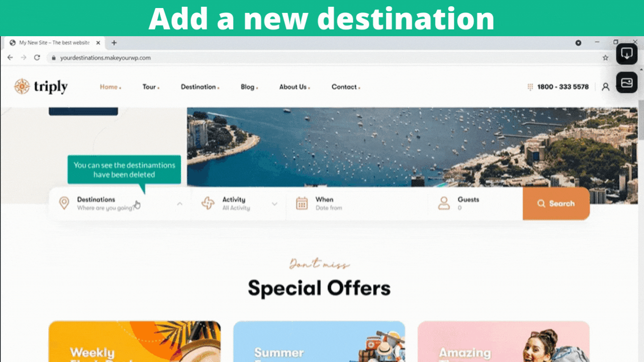The height and width of the screenshot is (362, 644).
Task: Bookmark page with the star icon
Action: point(606,58)
